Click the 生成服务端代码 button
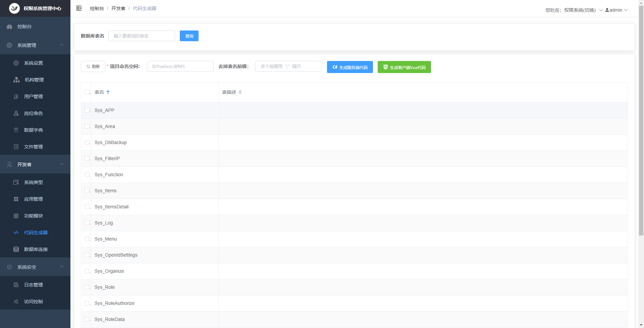Viewport: 644px width, 328px height. point(350,67)
